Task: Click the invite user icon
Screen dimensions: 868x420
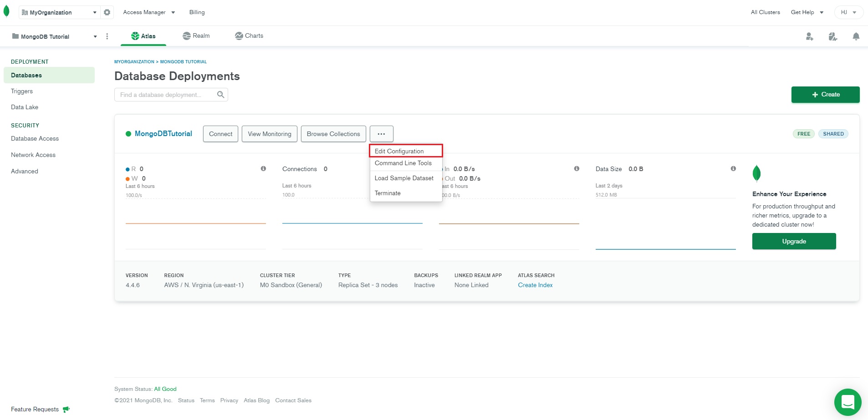Action: pos(809,36)
